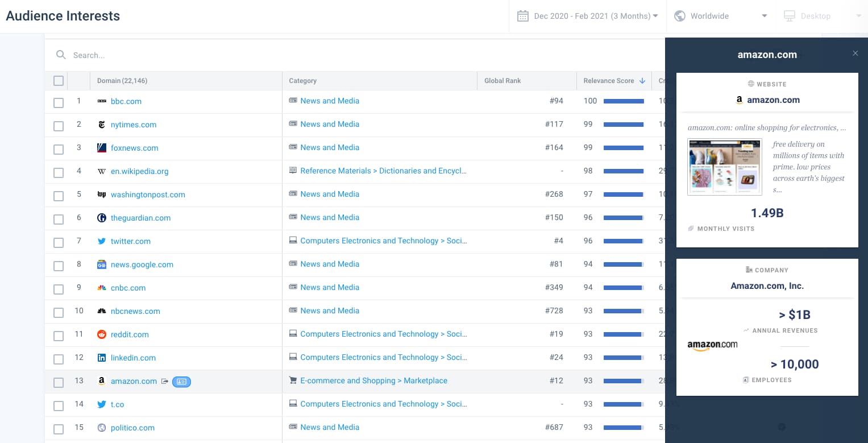868x443 pixels.
Task: Open the Reference Materials category link
Action: tap(384, 171)
